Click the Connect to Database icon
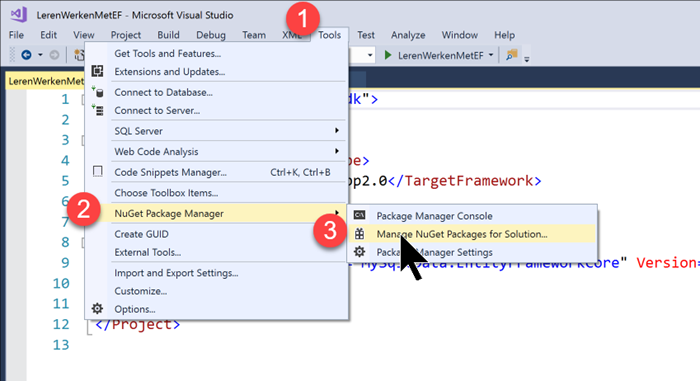700x381 pixels. tap(97, 92)
